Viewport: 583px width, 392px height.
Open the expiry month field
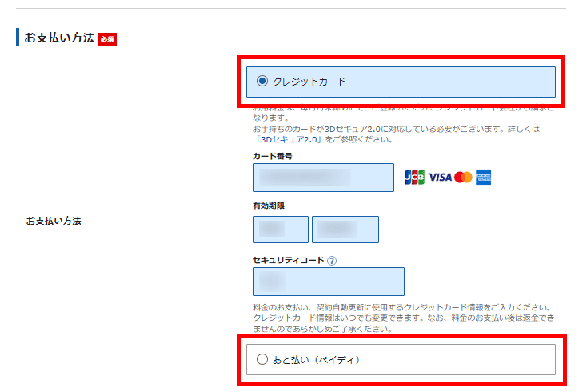[281, 230]
